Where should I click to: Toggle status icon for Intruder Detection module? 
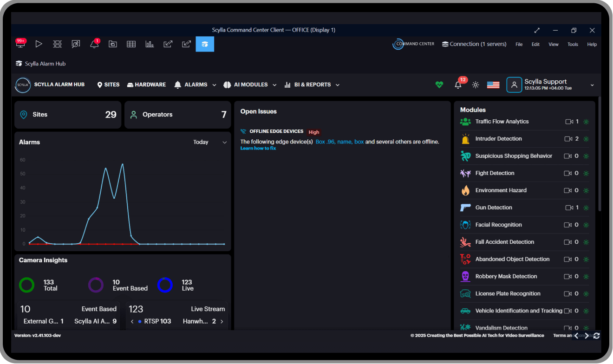[x=586, y=139]
